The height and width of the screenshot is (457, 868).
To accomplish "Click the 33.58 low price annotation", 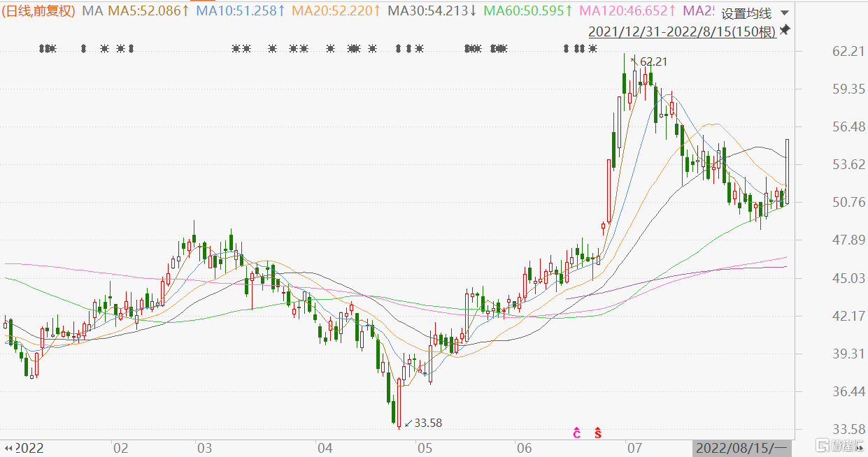I will coord(427,423).
